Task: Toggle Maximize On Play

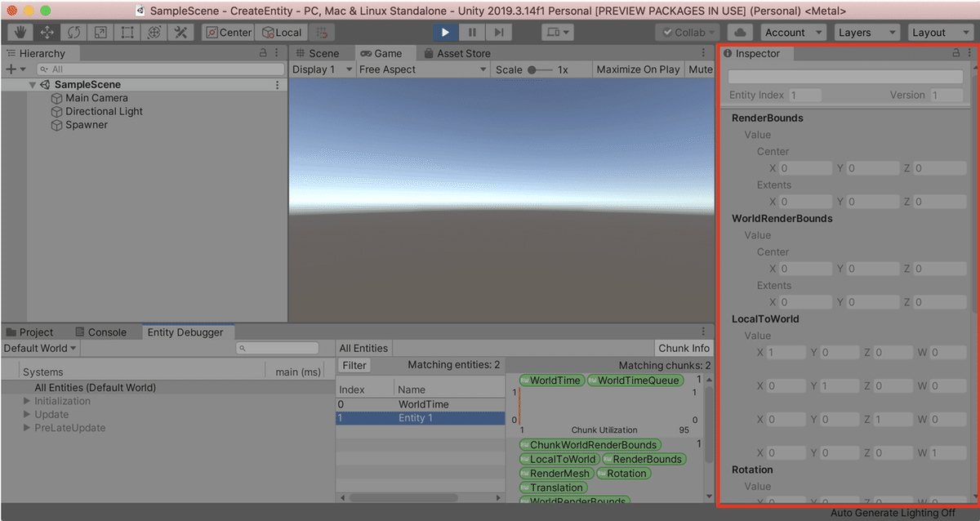Action: pyautogui.click(x=638, y=69)
